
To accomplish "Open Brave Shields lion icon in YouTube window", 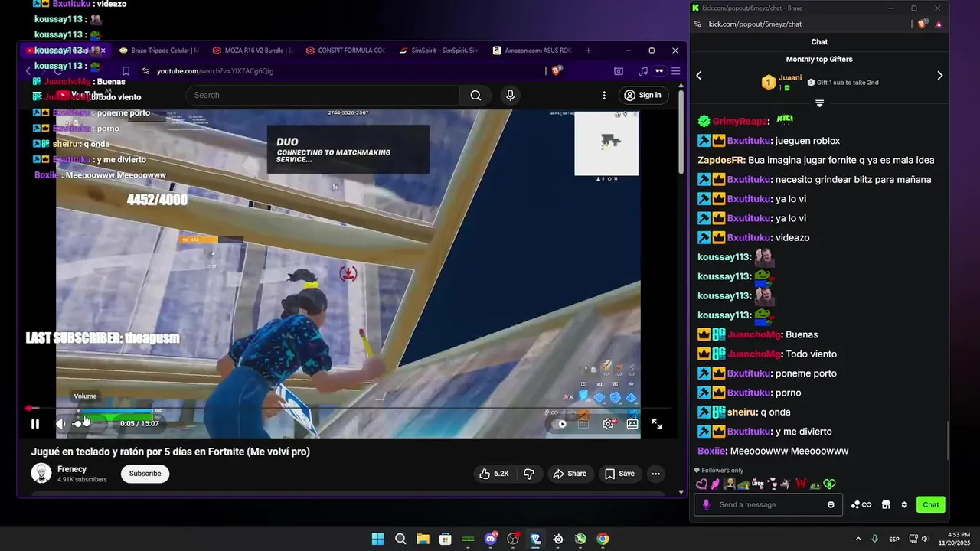I will tap(557, 70).
